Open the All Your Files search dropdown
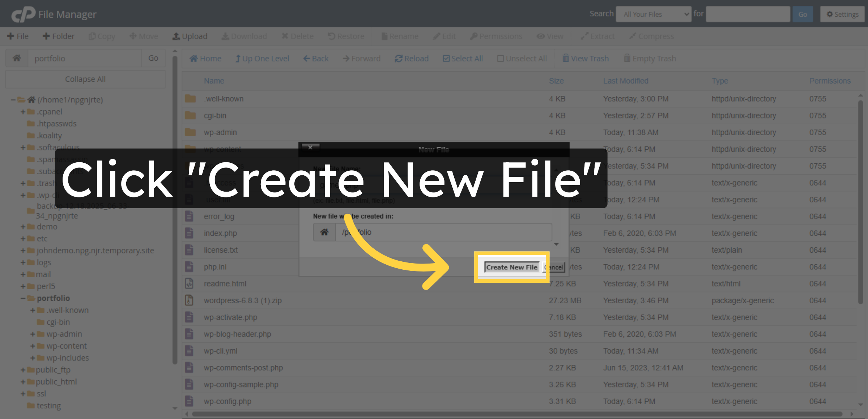Viewport: 868px width, 419px height. [653, 14]
